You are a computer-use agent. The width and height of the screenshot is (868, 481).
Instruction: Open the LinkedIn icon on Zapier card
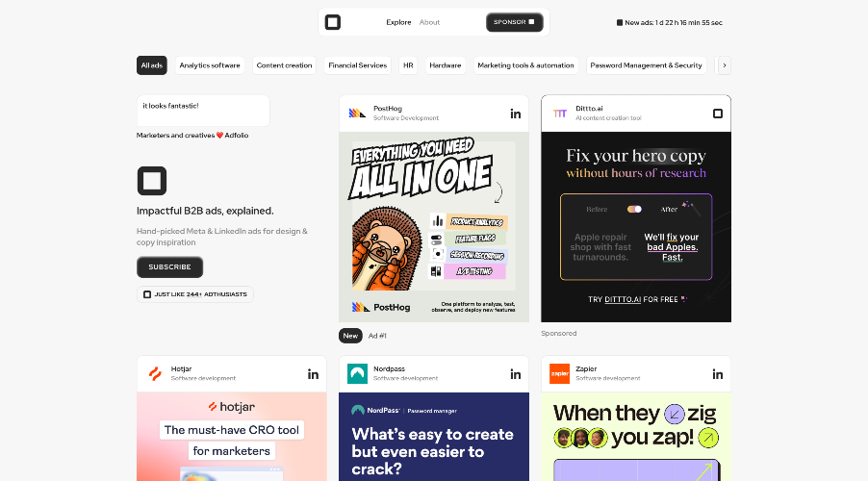[x=718, y=374]
